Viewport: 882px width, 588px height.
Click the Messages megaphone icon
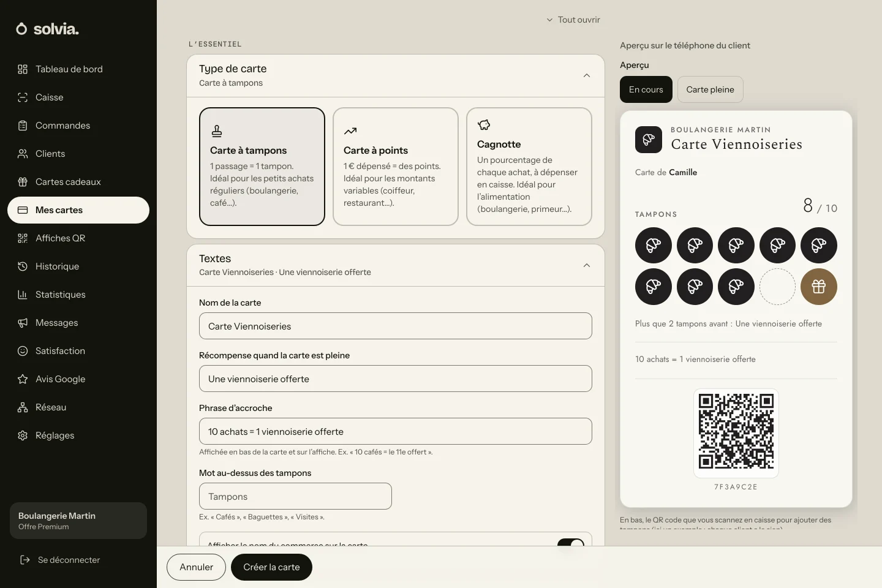pos(23,323)
